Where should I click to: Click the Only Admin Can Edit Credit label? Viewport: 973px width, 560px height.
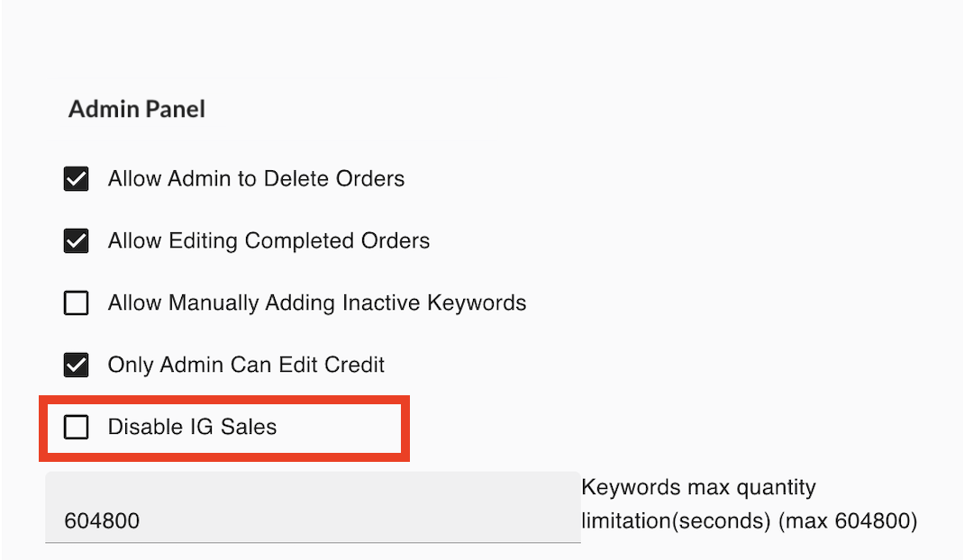(x=246, y=365)
